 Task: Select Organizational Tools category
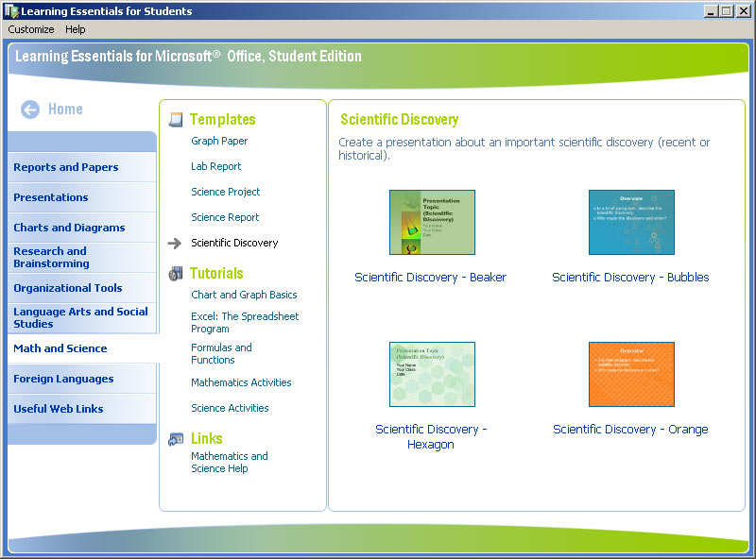click(x=82, y=288)
